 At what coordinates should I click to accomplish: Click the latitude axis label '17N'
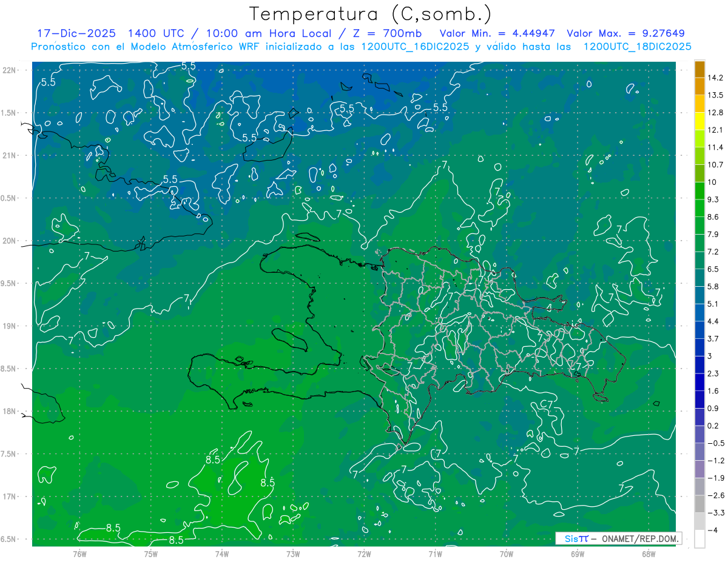(x=10, y=497)
